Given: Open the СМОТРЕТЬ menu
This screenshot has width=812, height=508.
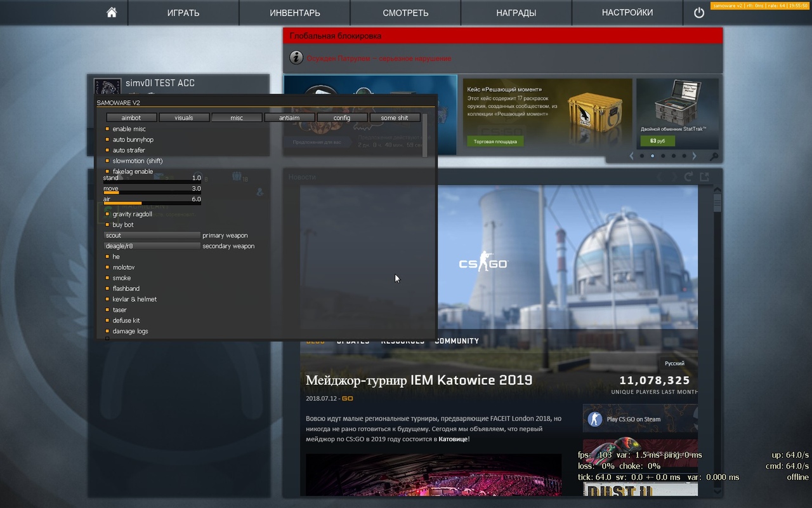Looking at the screenshot, I should (x=405, y=13).
